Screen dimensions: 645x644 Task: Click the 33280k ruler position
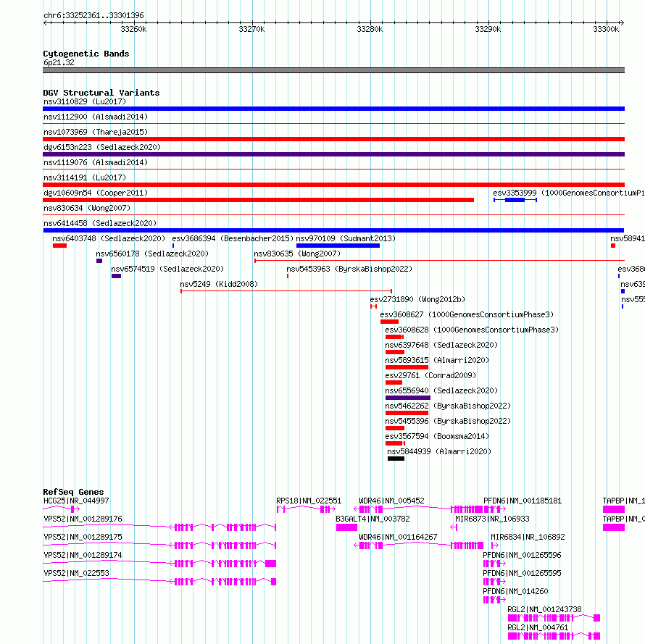pyautogui.click(x=370, y=29)
